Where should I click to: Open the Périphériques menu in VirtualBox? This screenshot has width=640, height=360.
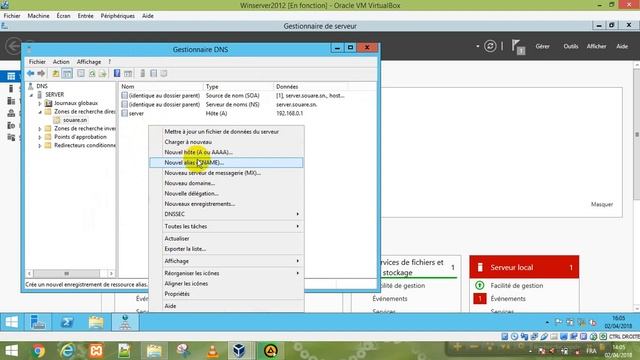[x=118, y=16]
